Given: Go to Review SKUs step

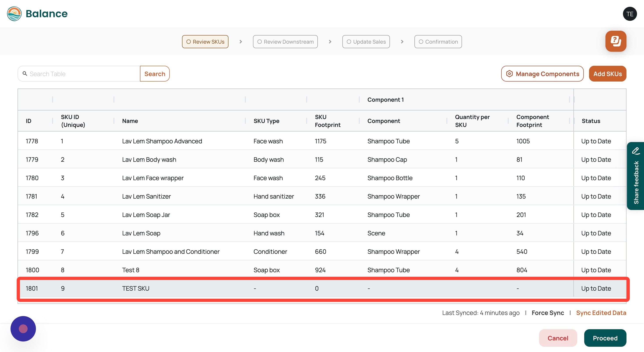Looking at the screenshot, I should pos(205,42).
